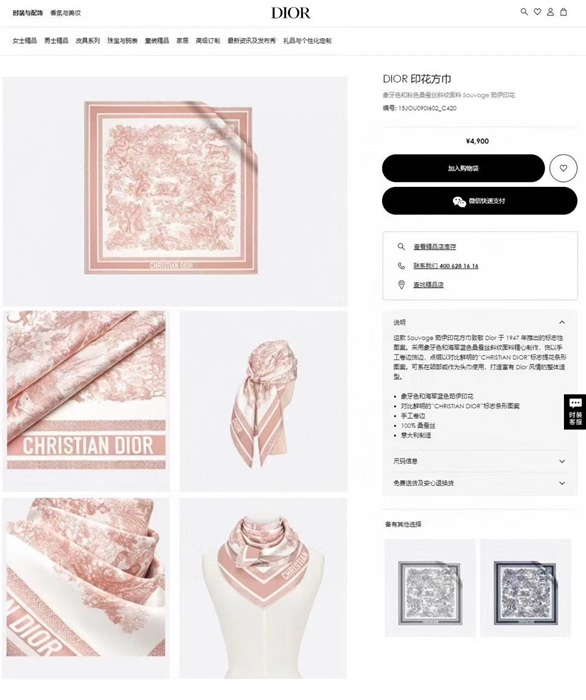Select the grey scarf variant thumbnail
This screenshot has height=700, width=586.
430,588
